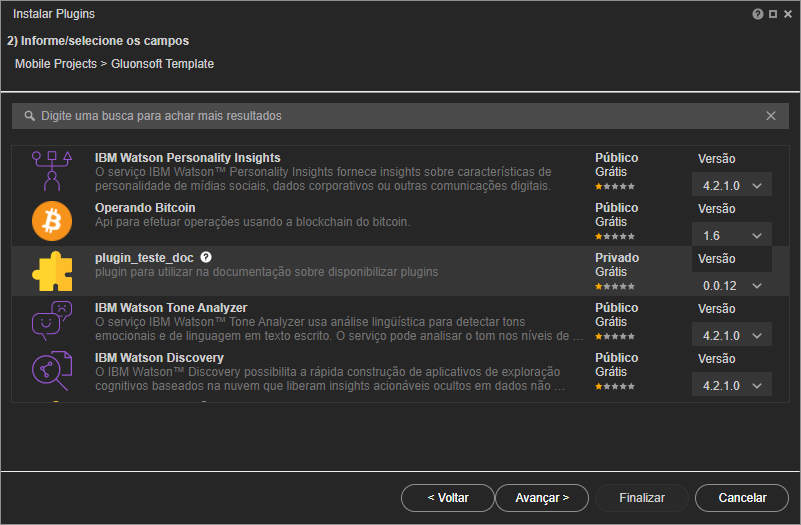Click the plugin_teste_doc description text
The width and height of the screenshot is (801, 525).
(x=267, y=272)
